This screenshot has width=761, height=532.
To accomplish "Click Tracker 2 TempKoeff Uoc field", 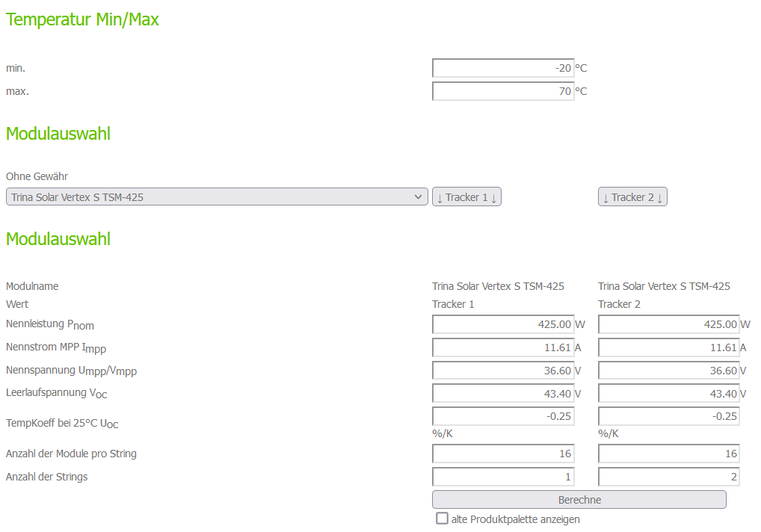I will click(669, 416).
